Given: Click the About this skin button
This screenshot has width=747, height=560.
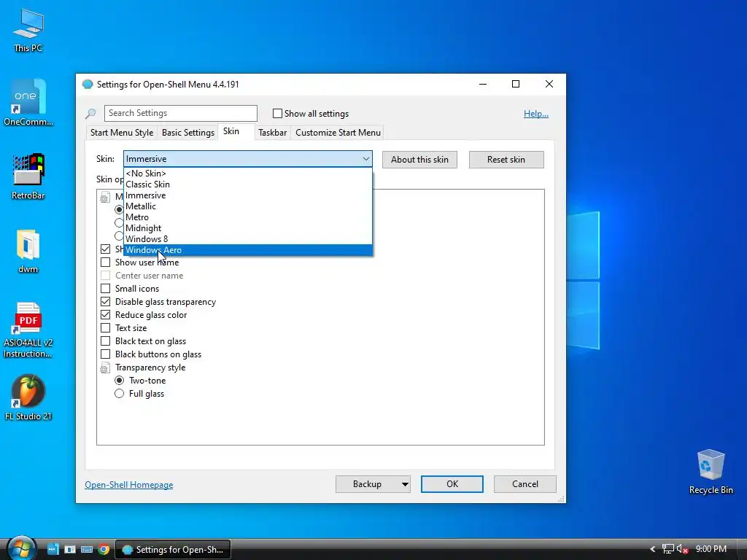Looking at the screenshot, I should coord(419,160).
